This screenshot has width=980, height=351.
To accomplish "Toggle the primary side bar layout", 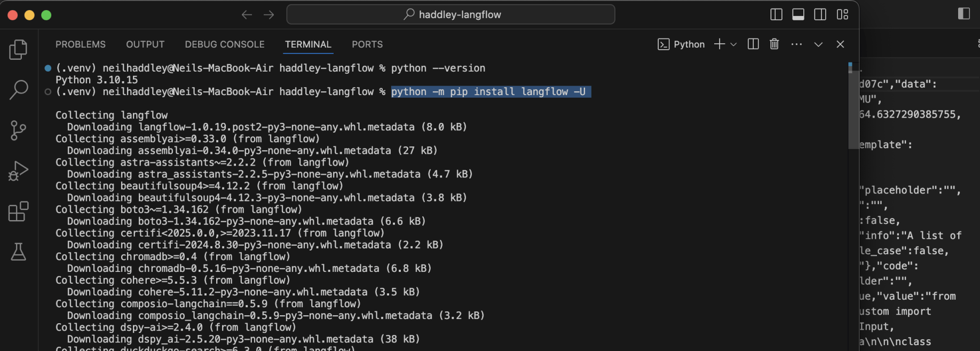I will [776, 14].
